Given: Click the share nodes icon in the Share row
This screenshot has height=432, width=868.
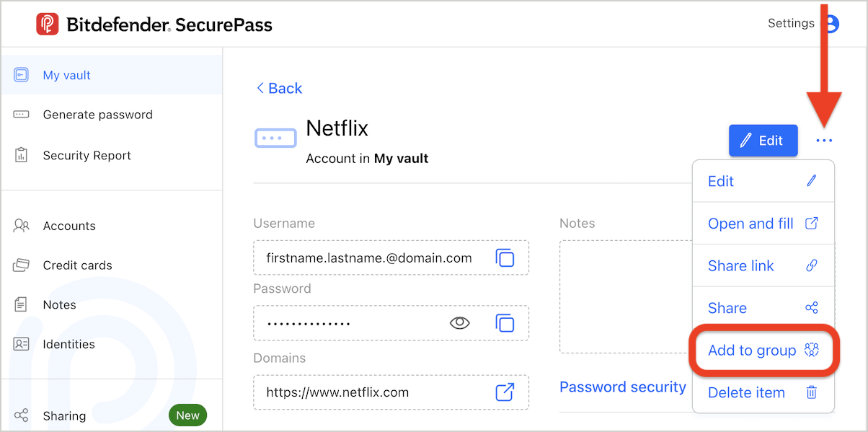Looking at the screenshot, I should (x=812, y=308).
